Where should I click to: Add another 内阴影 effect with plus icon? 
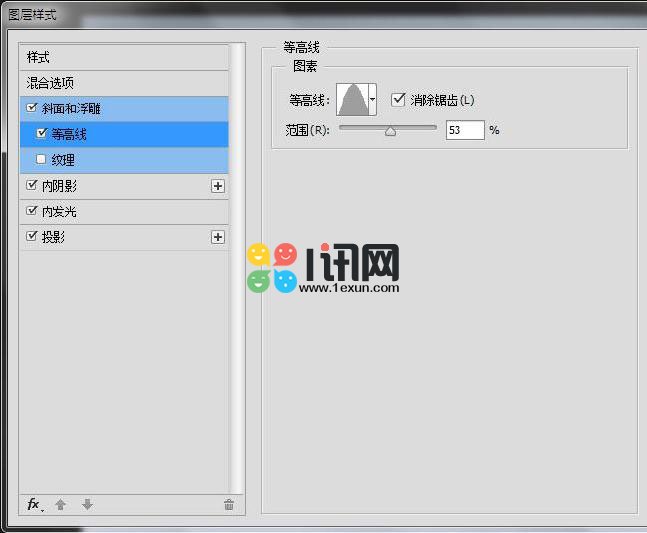point(218,186)
